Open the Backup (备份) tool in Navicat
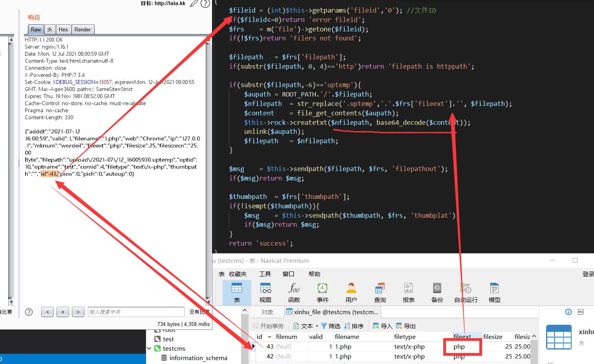Screen dimensions: 594x364 pyautogui.click(x=437, y=293)
